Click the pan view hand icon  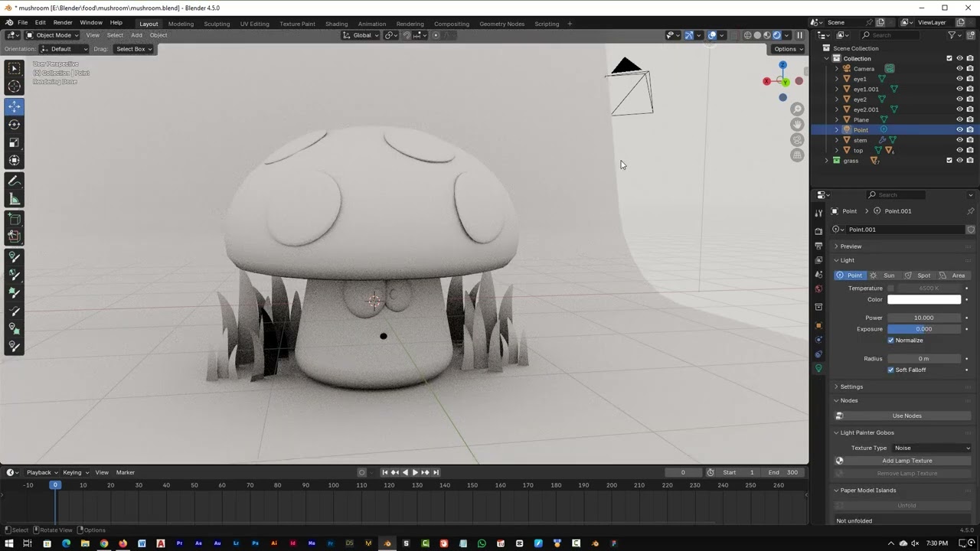point(797,125)
